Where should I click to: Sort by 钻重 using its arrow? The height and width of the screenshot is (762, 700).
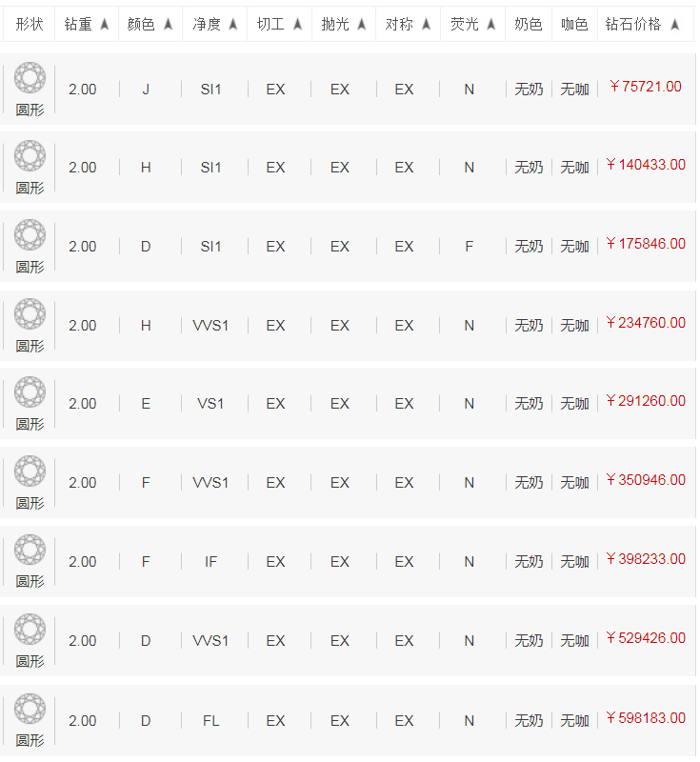pyautogui.click(x=105, y=25)
